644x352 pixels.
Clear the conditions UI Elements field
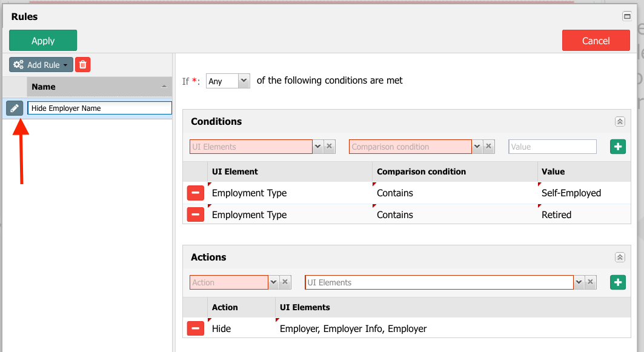click(329, 147)
